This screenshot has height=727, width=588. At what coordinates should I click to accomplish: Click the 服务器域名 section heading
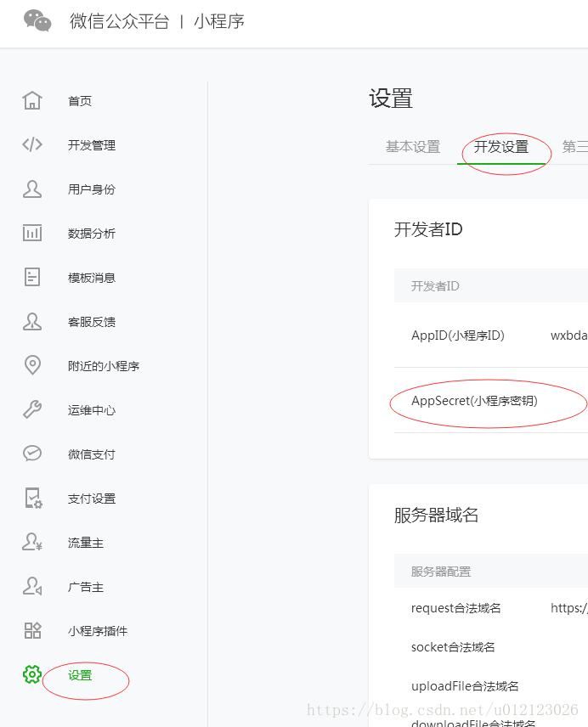pyautogui.click(x=436, y=515)
